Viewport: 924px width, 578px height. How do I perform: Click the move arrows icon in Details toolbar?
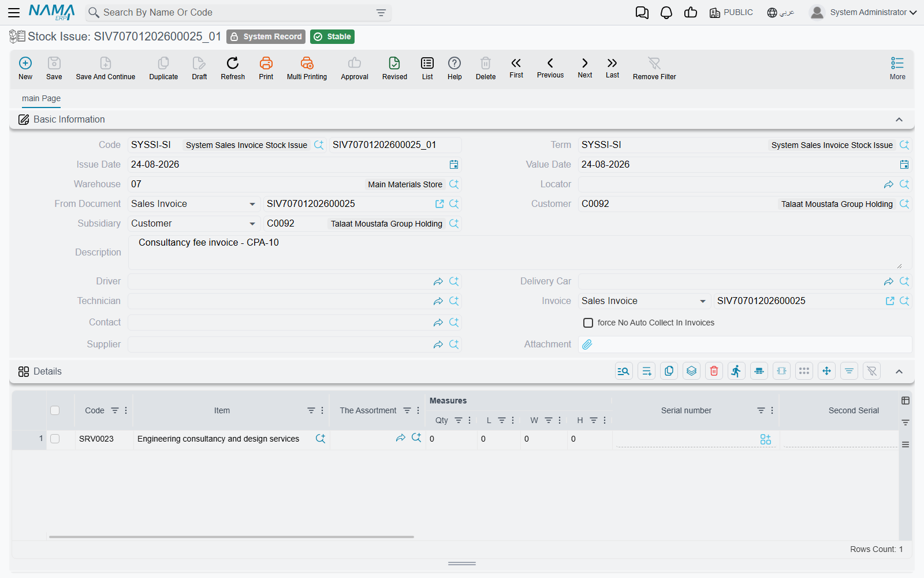tap(826, 371)
